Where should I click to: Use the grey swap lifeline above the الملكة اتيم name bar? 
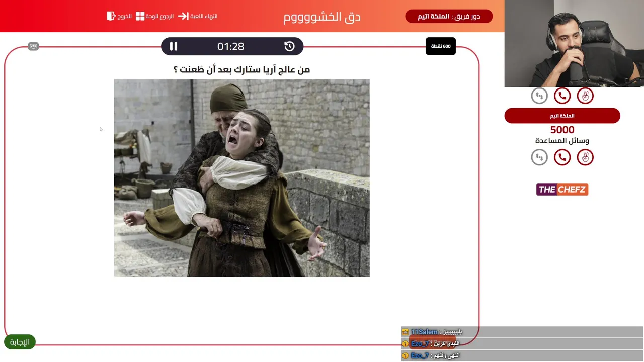[539, 96]
